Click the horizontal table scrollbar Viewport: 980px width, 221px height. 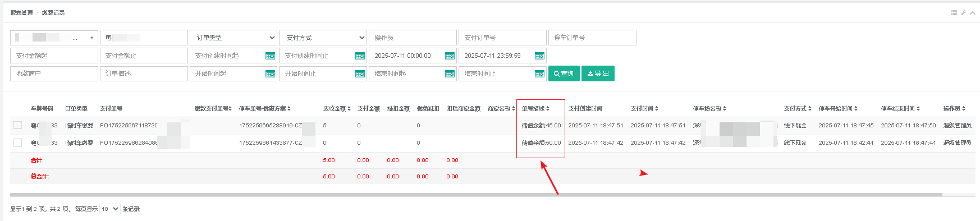476,195
